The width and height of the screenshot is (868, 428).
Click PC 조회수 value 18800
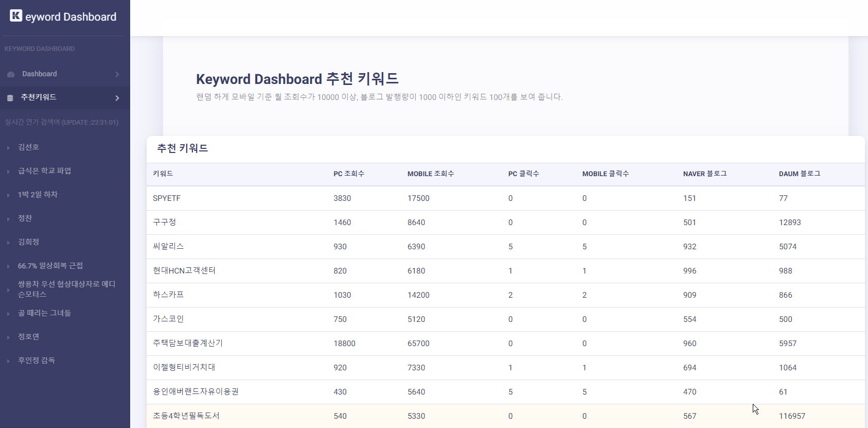pos(344,344)
